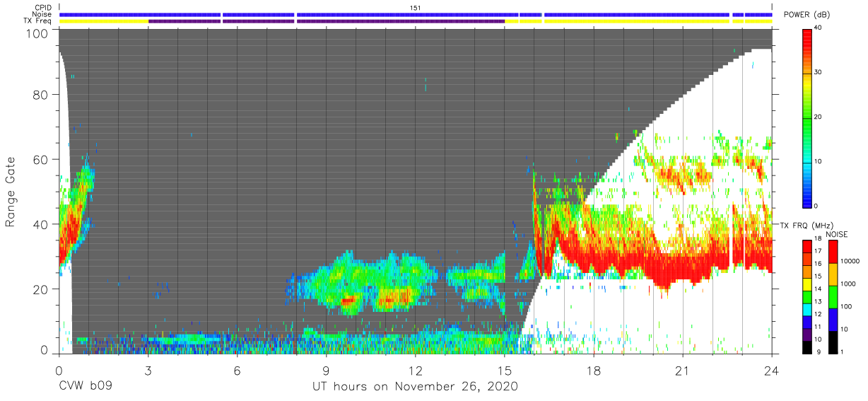The height and width of the screenshot is (401, 868).
Task: Click the CPID value '151'
Action: click(416, 7)
